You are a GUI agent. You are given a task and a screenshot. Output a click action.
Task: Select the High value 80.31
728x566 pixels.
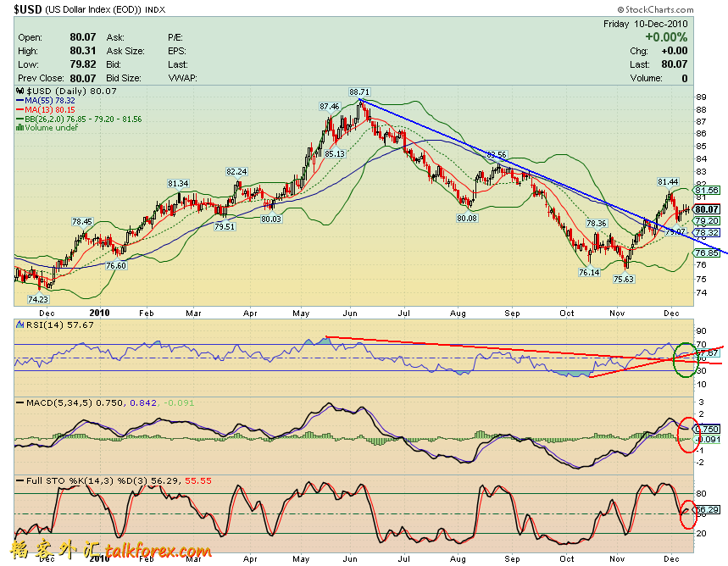tap(83, 51)
